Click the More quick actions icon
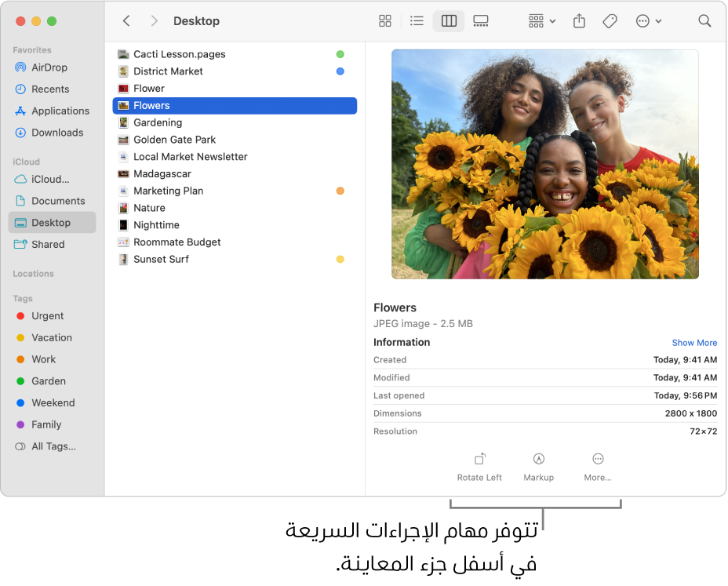Viewport: 728px width, 586px height. pos(598,467)
